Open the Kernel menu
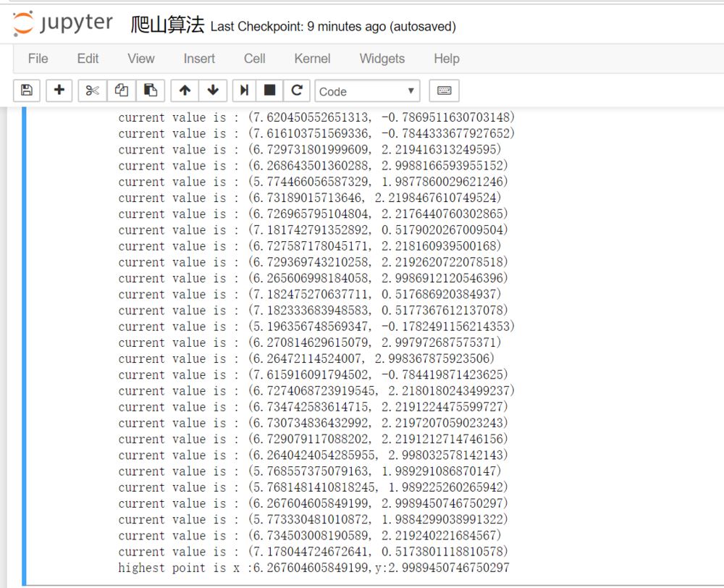 click(x=312, y=59)
